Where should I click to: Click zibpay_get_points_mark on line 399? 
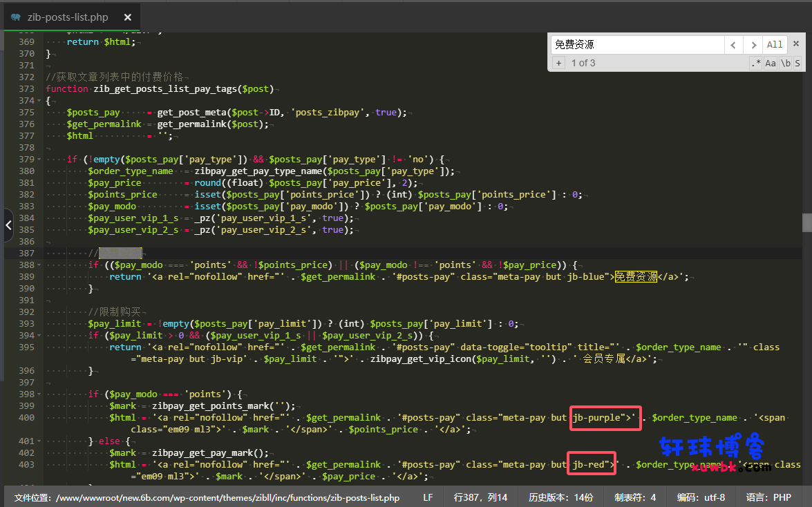click(x=210, y=406)
